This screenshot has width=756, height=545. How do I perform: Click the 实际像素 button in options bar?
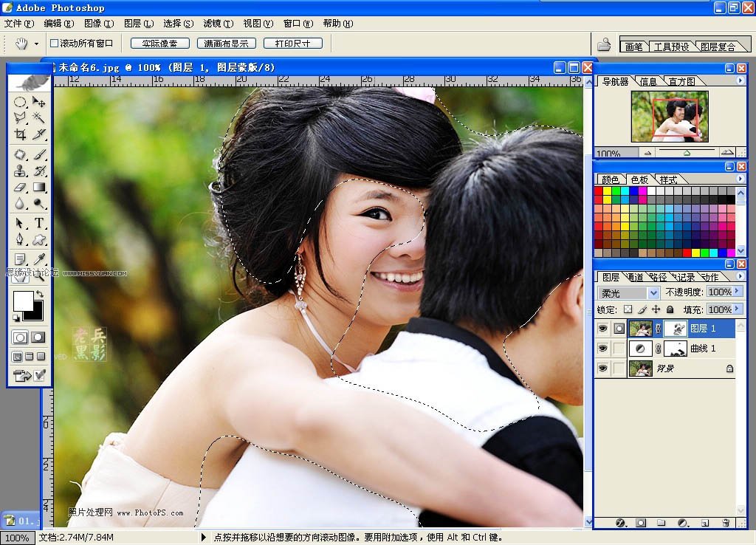(159, 42)
